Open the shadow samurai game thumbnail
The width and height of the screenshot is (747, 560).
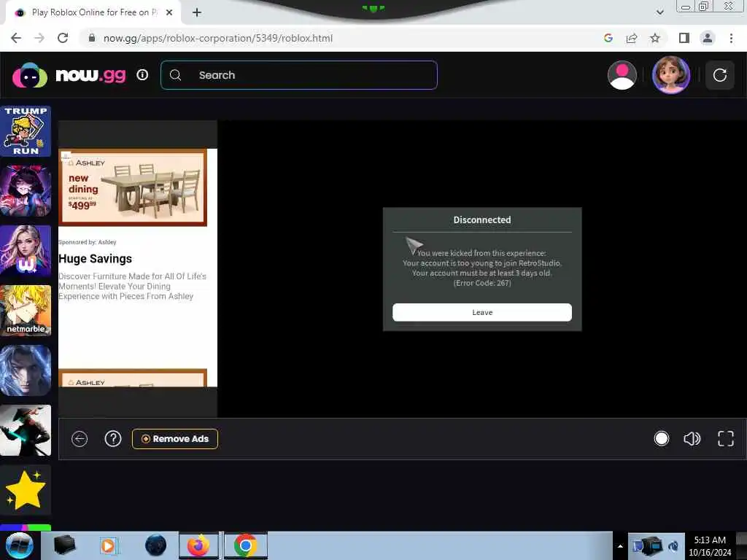click(x=26, y=430)
